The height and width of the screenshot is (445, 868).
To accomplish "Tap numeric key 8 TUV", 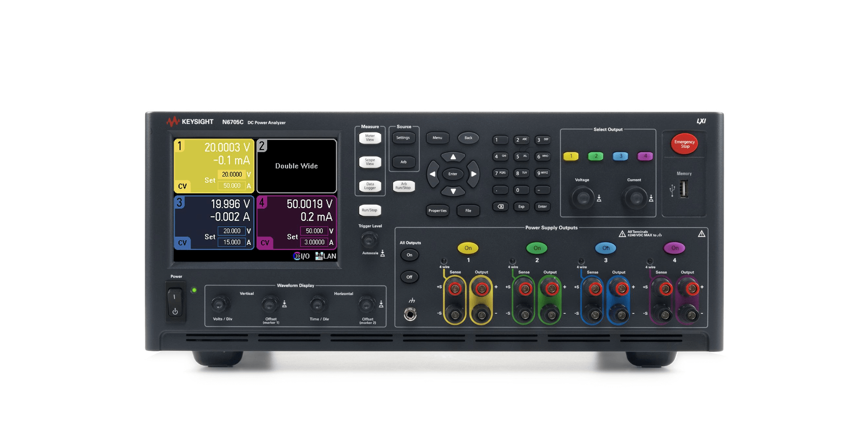I will pos(521,173).
